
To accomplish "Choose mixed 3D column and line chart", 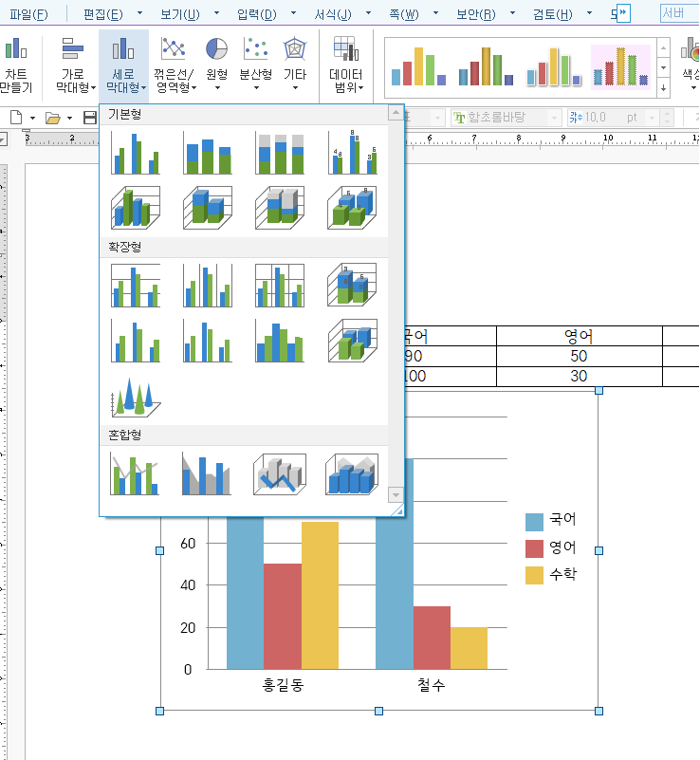I will [x=280, y=473].
